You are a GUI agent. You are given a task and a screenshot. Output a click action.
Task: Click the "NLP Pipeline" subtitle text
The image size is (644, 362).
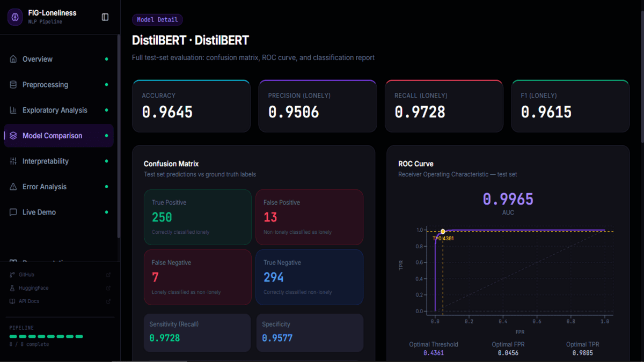point(45,22)
